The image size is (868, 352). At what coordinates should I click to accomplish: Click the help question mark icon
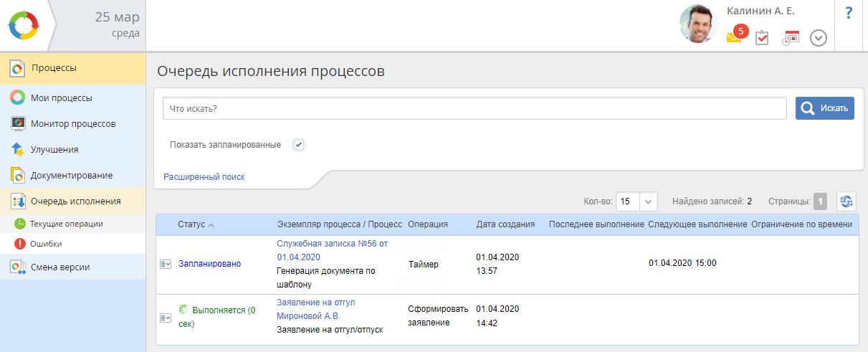coord(849,12)
